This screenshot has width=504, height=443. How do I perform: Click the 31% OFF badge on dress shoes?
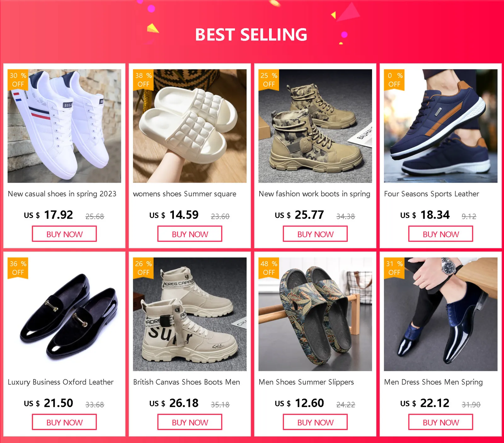pyautogui.click(x=394, y=268)
